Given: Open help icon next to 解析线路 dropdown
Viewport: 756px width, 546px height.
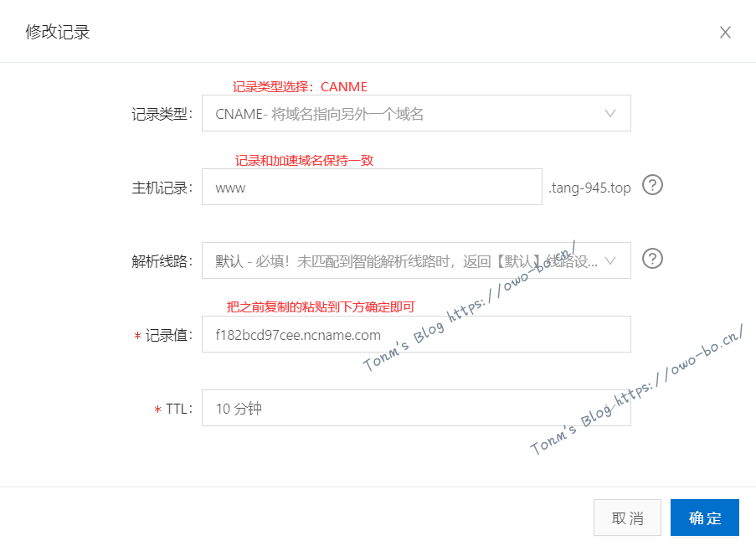Looking at the screenshot, I should pos(652,259).
